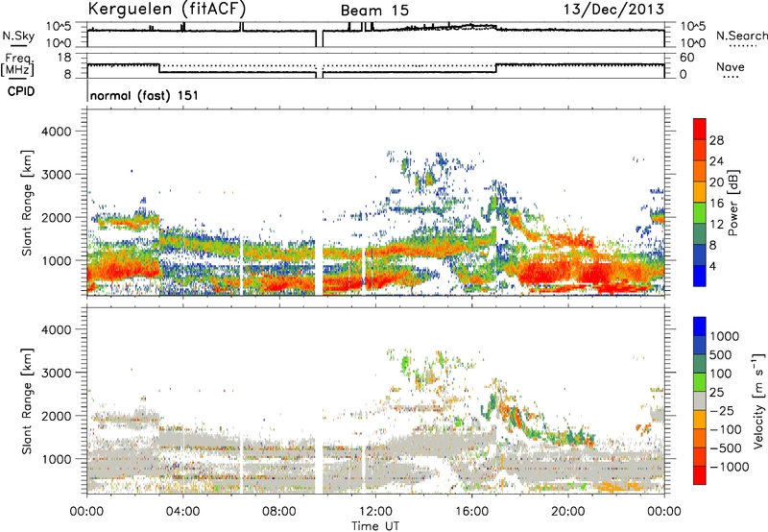Click the gray segment of the velocity colorbar

[x=700, y=400]
